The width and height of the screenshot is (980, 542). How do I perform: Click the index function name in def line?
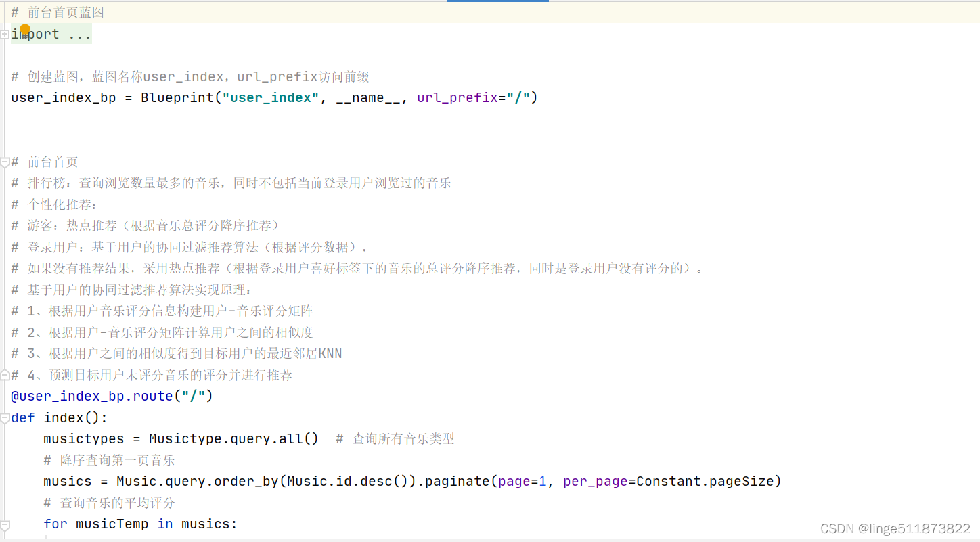point(64,417)
